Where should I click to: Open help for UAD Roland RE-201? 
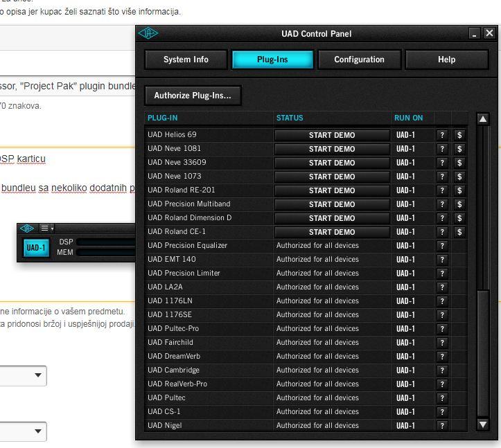point(442,190)
